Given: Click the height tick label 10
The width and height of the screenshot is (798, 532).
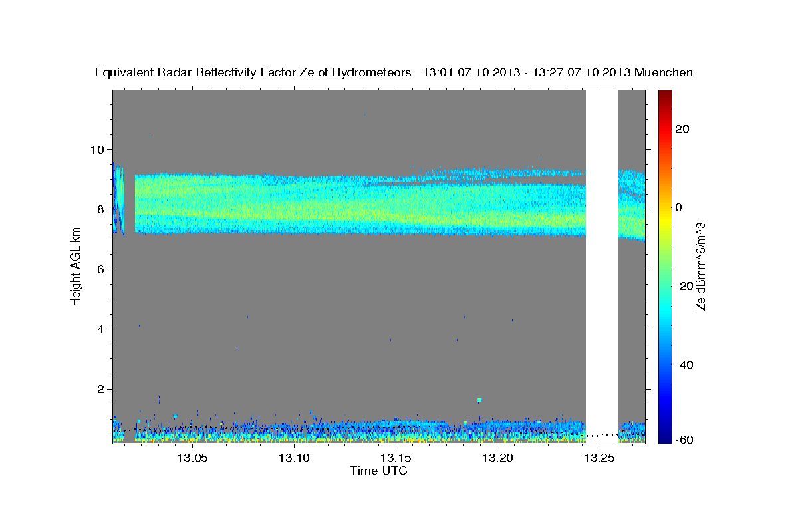Looking at the screenshot, I should [x=99, y=149].
